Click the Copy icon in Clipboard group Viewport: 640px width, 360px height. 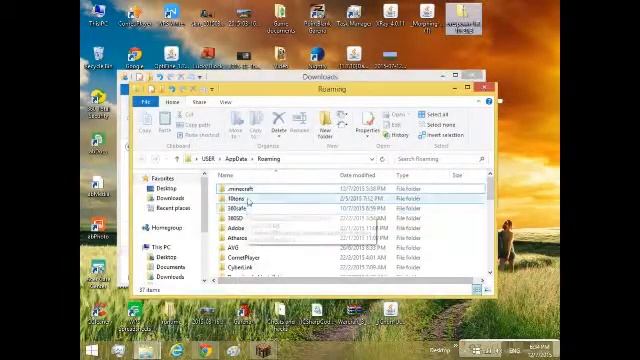click(x=145, y=122)
